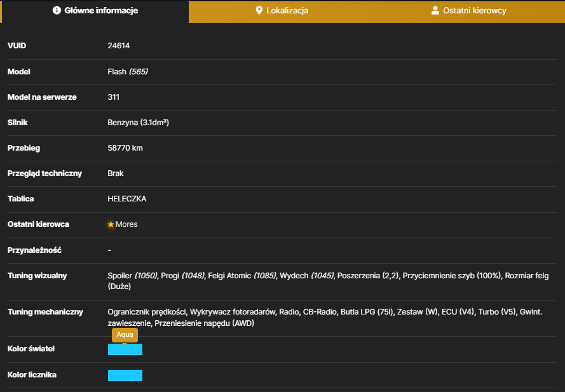The height and width of the screenshot is (392, 565).
Task: Click the Tuning mechaniczny row label
Action: (45, 312)
